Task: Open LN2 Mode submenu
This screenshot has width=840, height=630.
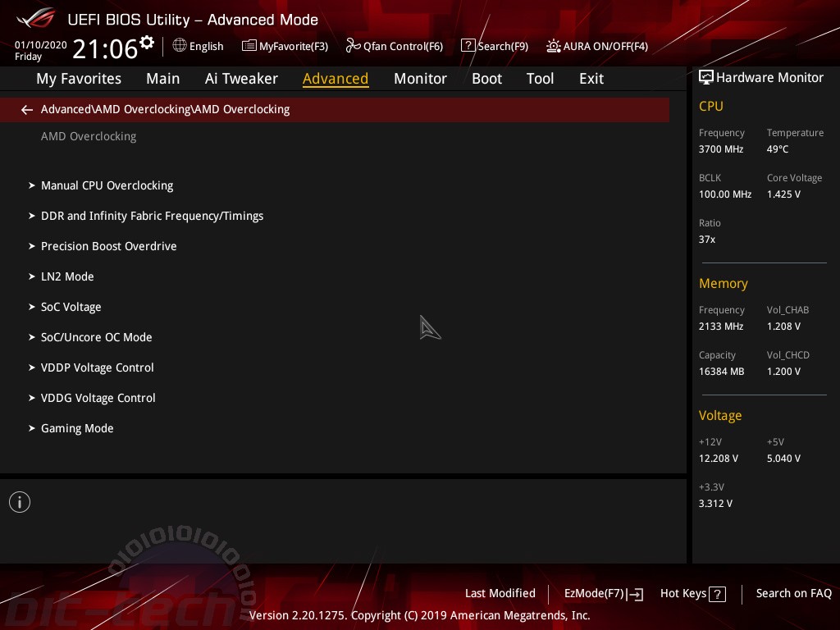Action: (67, 276)
